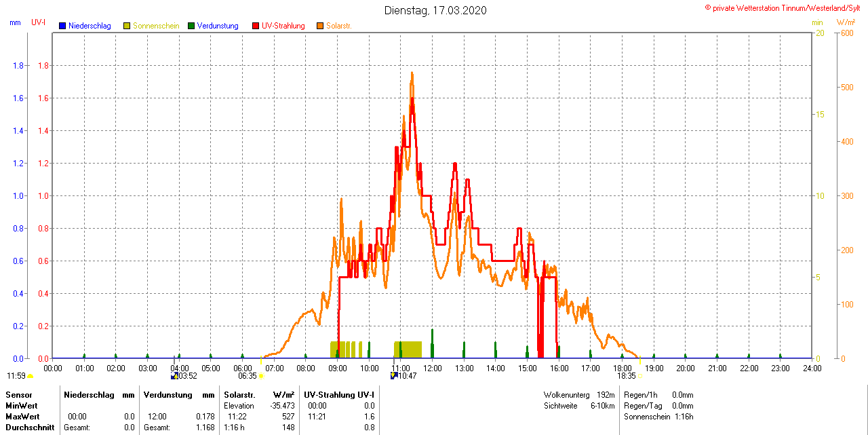Click the 21:00 time axis label
The width and height of the screenshot is (868, 435).
tap(717, 368)
